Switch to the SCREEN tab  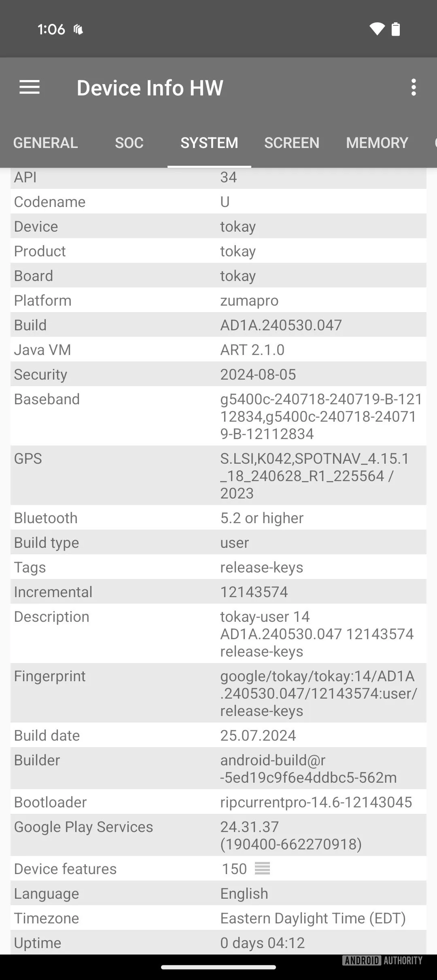[x=291, y=143]
